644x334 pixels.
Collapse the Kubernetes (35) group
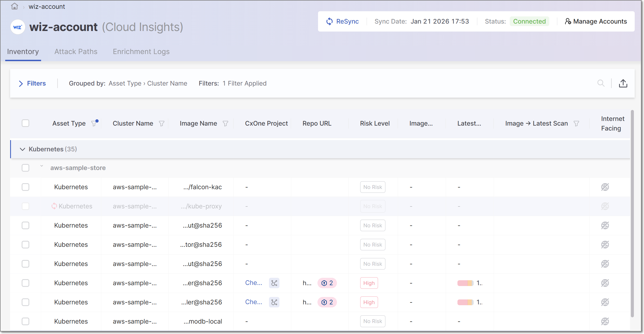[x=22, y=149]
